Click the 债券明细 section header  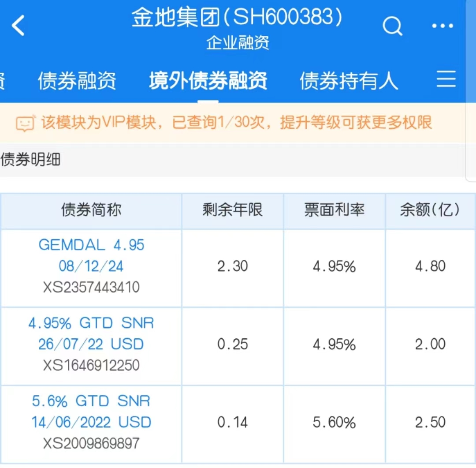pos(31,160)
